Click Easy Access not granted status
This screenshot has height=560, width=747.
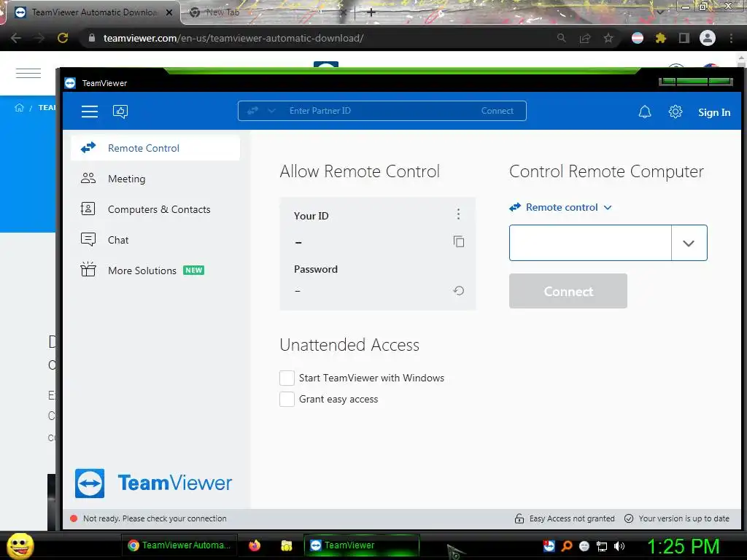click(565, 518)
